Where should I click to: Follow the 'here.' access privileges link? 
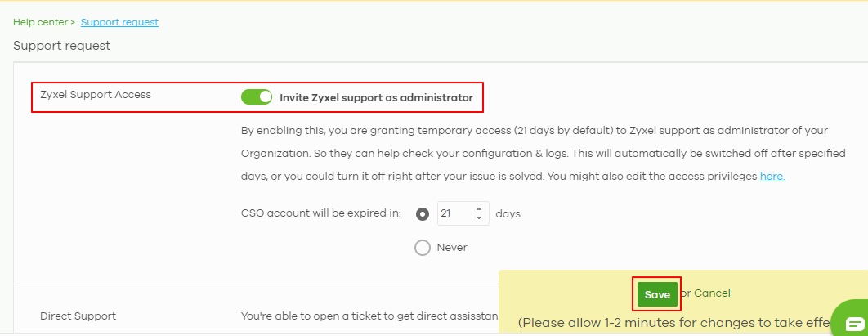(772, 177)
